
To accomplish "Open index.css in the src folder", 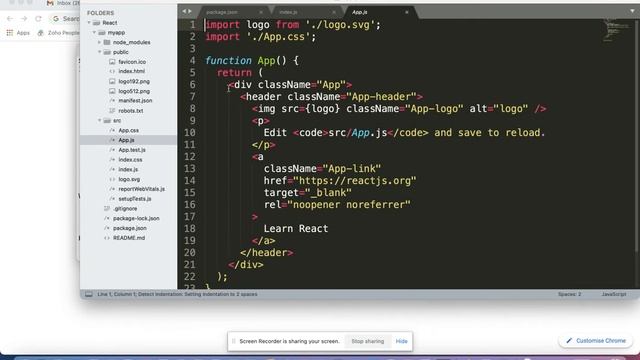I will (130, 160).
